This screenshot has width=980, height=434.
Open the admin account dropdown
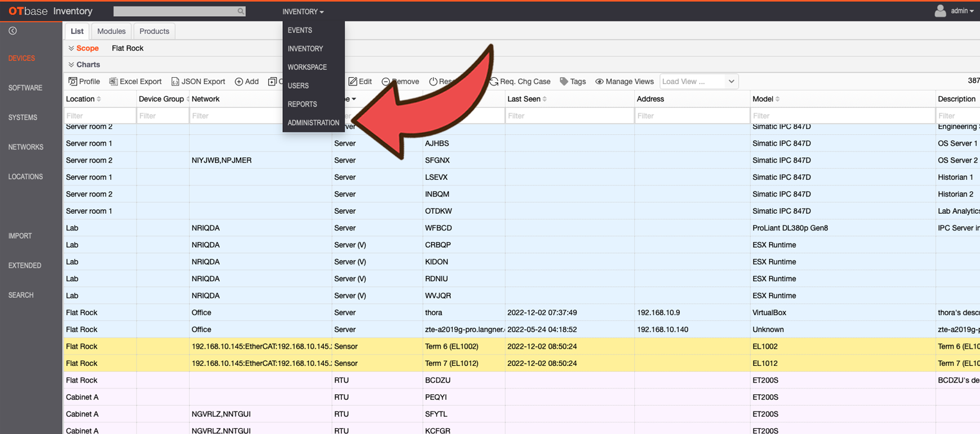962,11
